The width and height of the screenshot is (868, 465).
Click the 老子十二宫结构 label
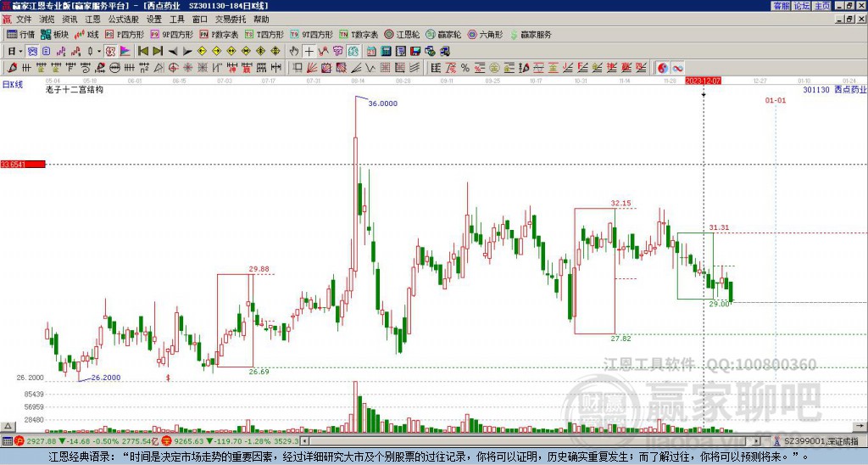75,89
